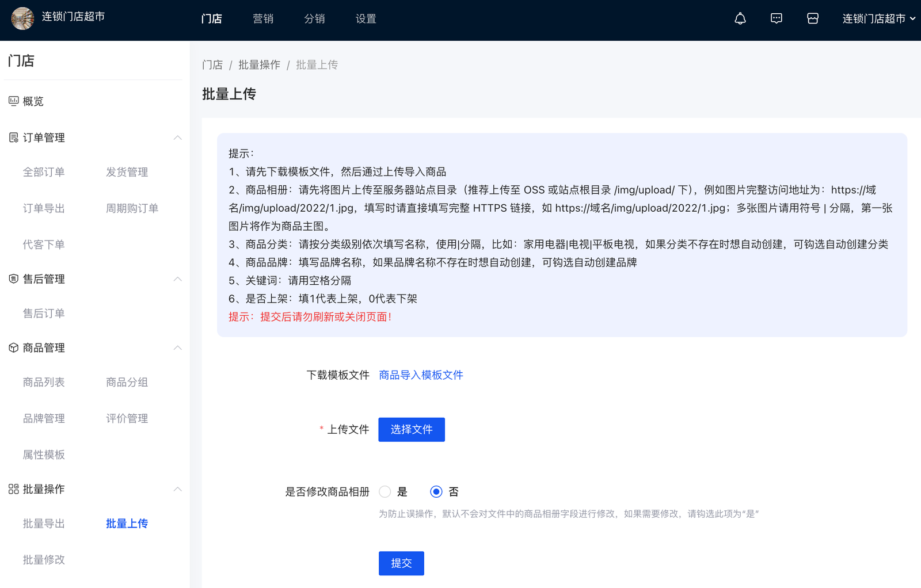This screenshot has height=588, width=921.
Task: Click the 售后管理 shield icon
Action: 14,279
